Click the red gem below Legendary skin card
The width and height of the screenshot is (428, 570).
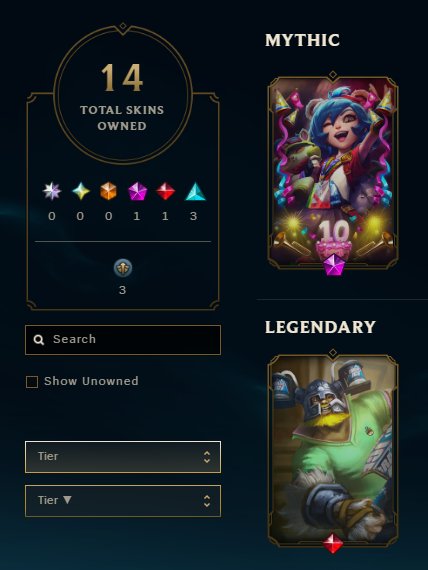click(x=333, y=543)
